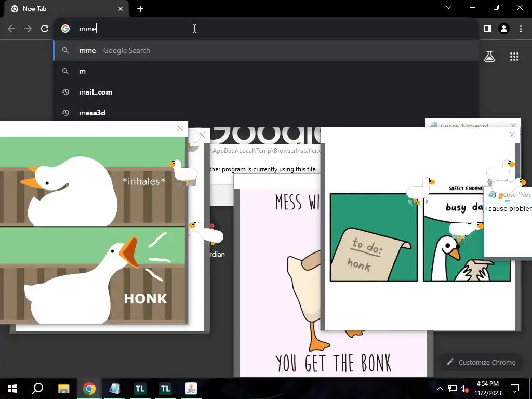Viewport: 532px width, 399px height.
Task: Click the Java taskbar icon
Action: click(x=191, y=389)
